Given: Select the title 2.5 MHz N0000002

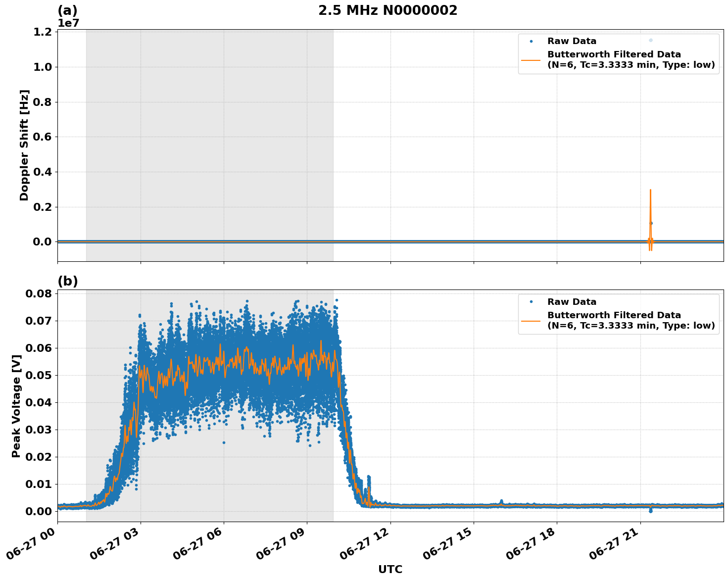Looking at the screenshot, I should click(x=388, y=9).
